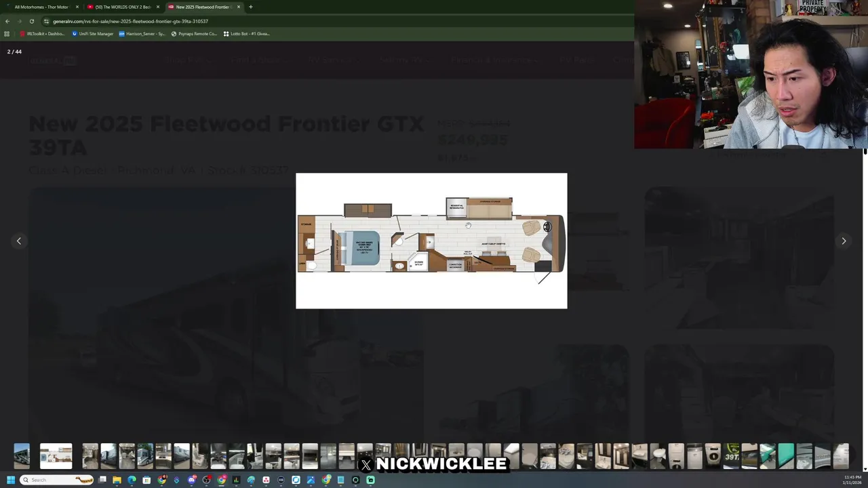The image size is (868, 488).
Task: Reload the General RV page
Action: pyautogui.click(x=31, y=21)
